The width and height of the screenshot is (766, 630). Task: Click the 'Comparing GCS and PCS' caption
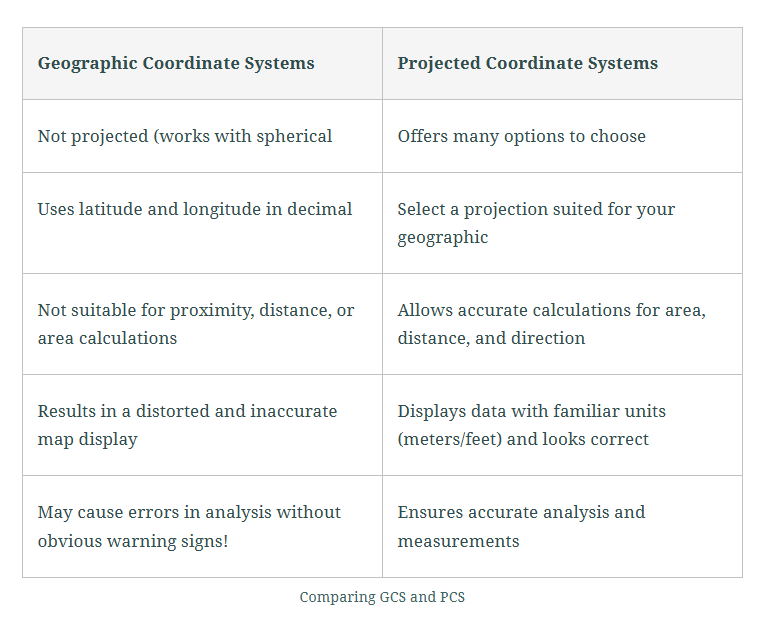point(382,597)
